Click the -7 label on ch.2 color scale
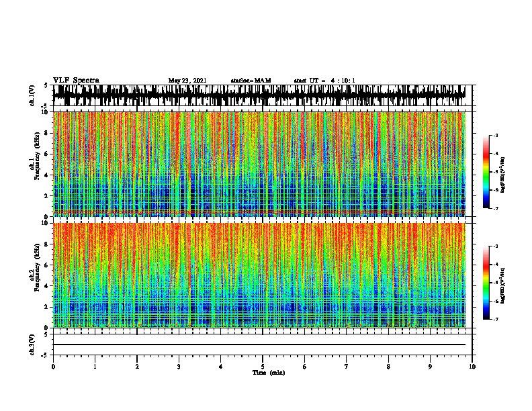This screenshot has height=411, width=532. [495, 320]
